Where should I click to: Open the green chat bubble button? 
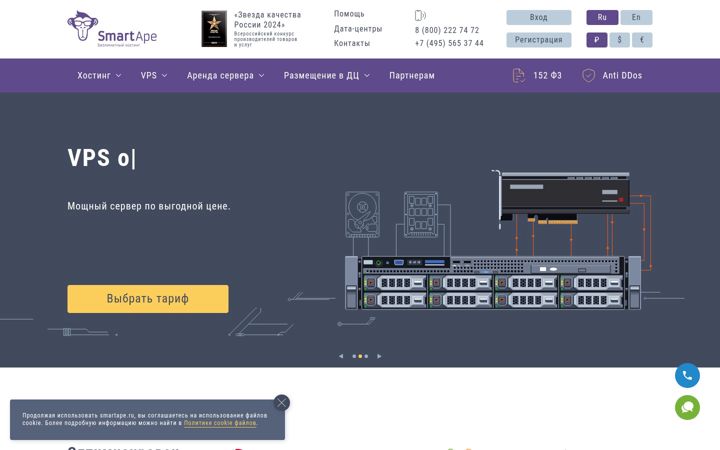pos(687,407)
